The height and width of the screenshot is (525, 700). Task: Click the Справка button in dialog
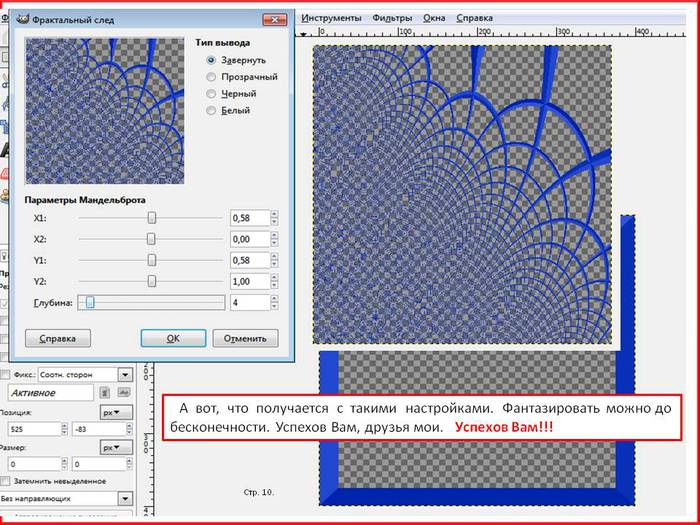(58, 338)
